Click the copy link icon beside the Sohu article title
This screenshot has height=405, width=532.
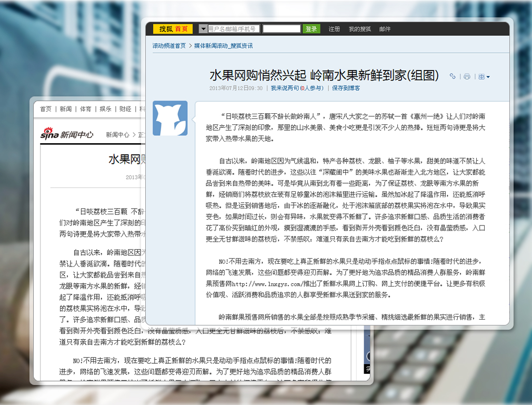tap(452, 76)
